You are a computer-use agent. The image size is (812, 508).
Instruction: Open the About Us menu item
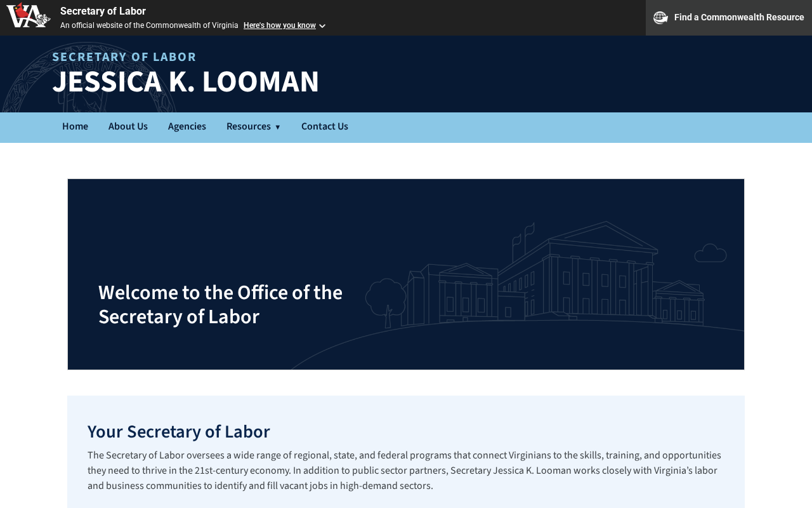[x=128, y=127]
